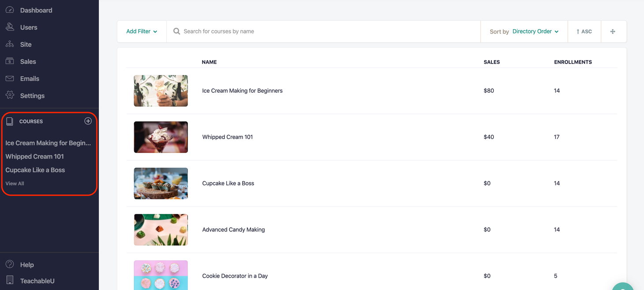Click Cupcake Like a Boss thumbnail
Viewport: 644px width, 290px height.
pyautogui.click(x=161, y=183)
